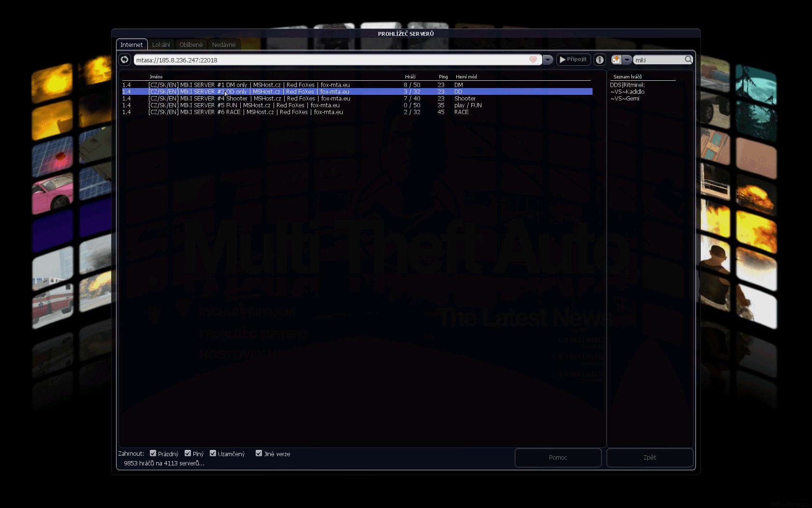Sort servers by the Jméno column header
The image size is (812, 508).
click(x=156, y=76)
